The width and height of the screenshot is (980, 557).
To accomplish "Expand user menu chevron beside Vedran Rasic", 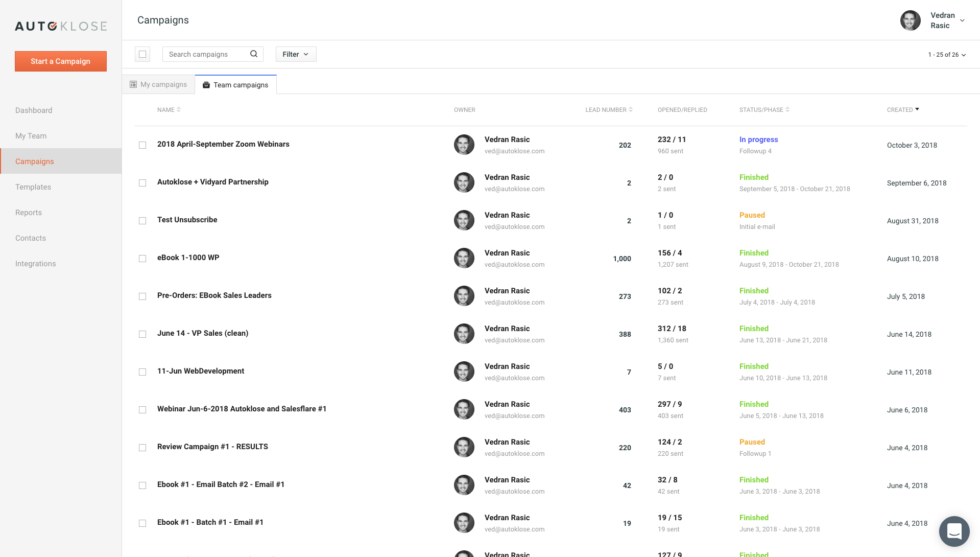I will click(962, 20).
